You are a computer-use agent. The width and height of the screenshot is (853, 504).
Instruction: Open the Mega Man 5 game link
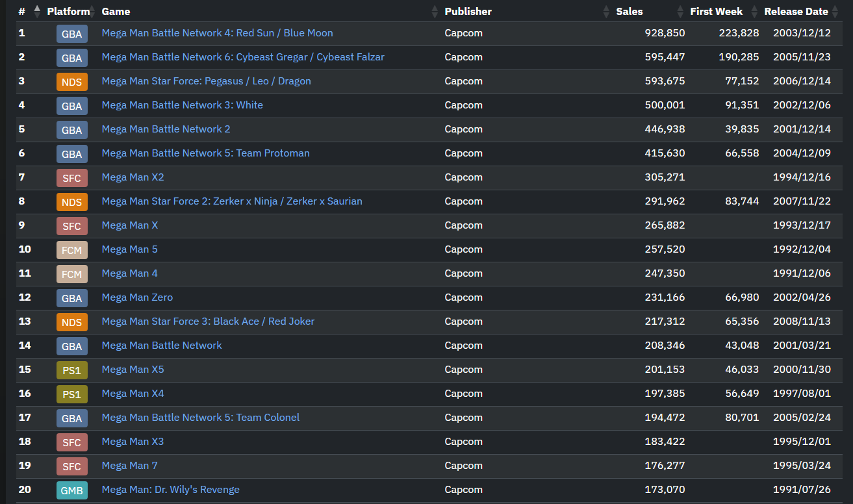[x=130, y=249]
